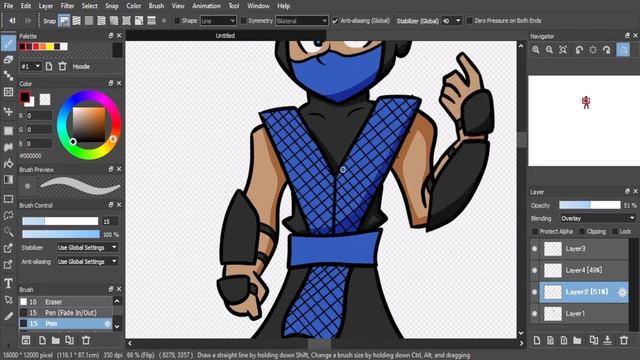
Task: Select Layer4 [49%] in layer list
Action: pos(584,270)
